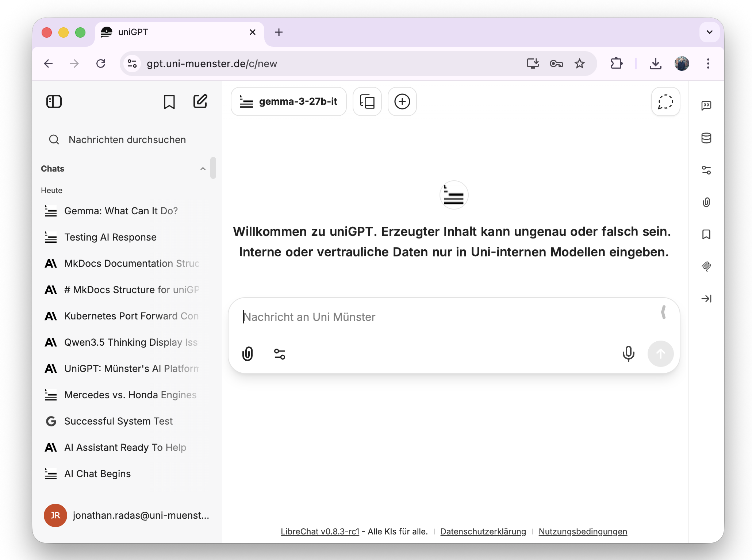The width and height of the screenshot is (752, 560).
Task: Open the Bookmarks panel on the right
Action: [707, 235]
